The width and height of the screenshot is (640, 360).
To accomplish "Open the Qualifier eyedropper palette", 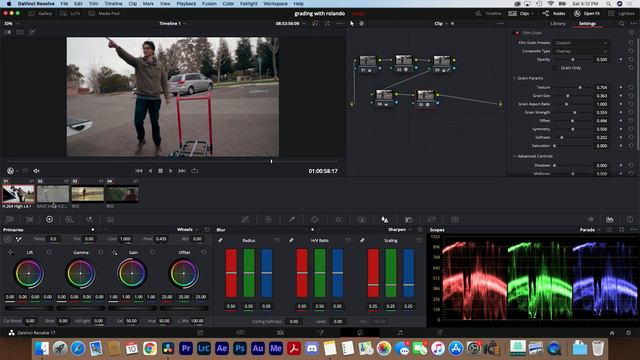I will pos(292,219).
